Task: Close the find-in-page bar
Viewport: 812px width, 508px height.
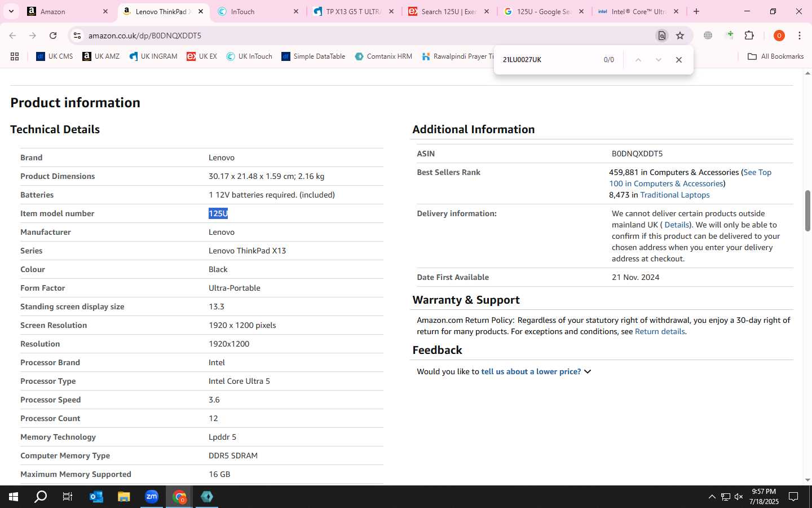Action: click(679, 60)
